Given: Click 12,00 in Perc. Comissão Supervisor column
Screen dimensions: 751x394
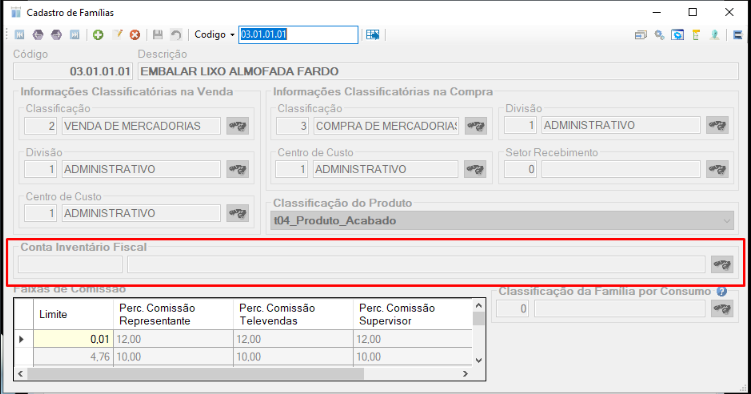Looking at the screenshot, I should point(413,339).
